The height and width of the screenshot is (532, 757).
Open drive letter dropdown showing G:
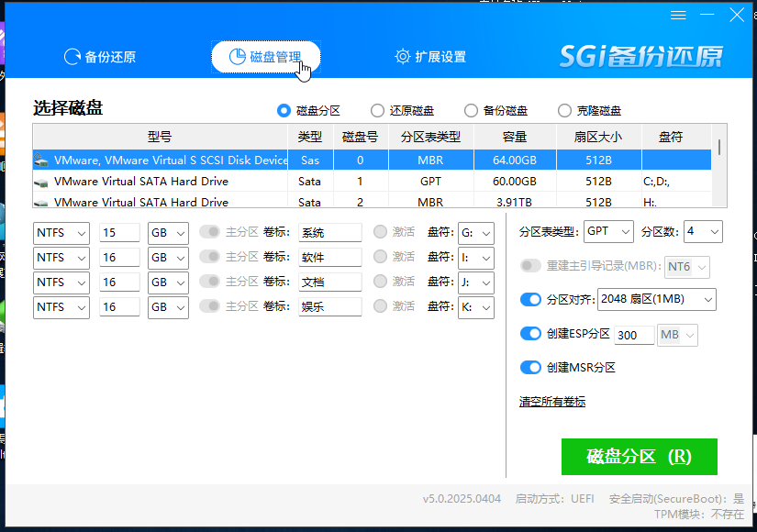tap(476, 233)
